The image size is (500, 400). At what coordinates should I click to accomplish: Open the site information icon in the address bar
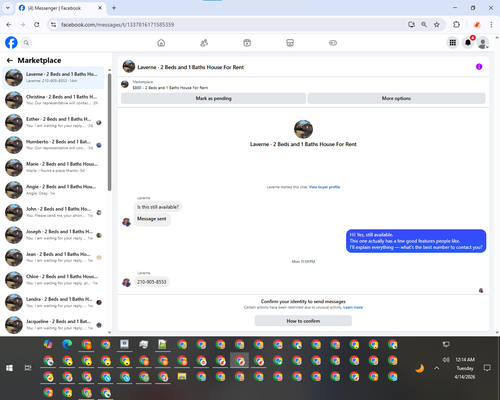click(x=53, y=25)
